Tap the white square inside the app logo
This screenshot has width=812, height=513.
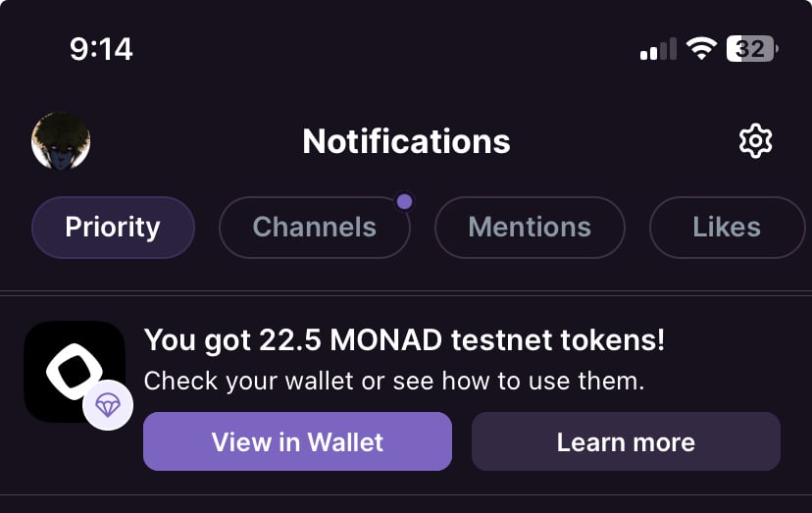[75, 371]
